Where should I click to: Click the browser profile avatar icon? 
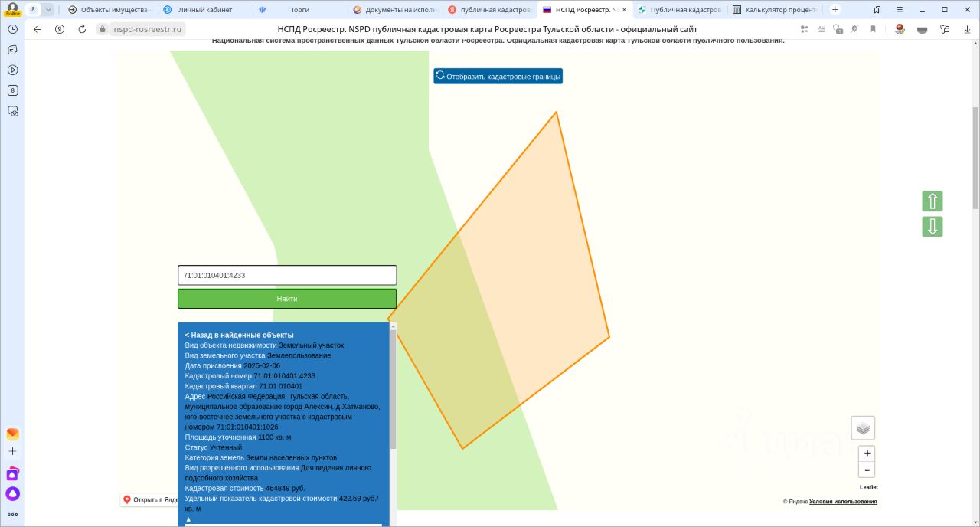[x=12, y=9]
